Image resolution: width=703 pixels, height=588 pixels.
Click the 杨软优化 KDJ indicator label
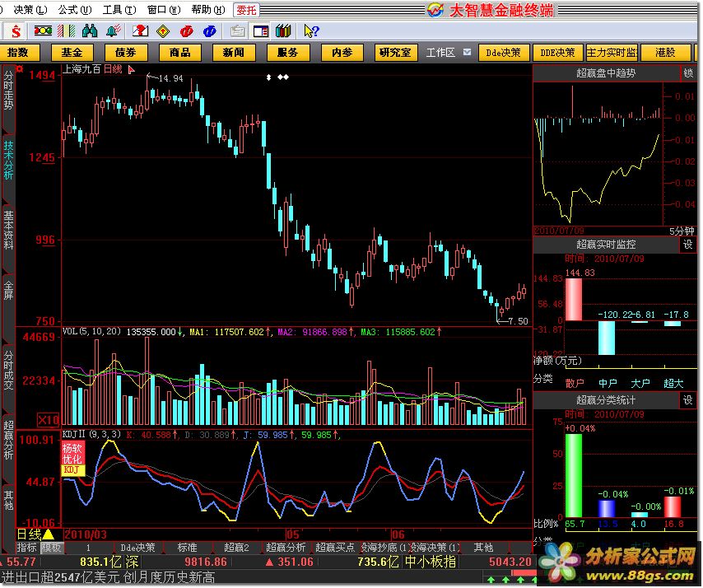[72, 459]
